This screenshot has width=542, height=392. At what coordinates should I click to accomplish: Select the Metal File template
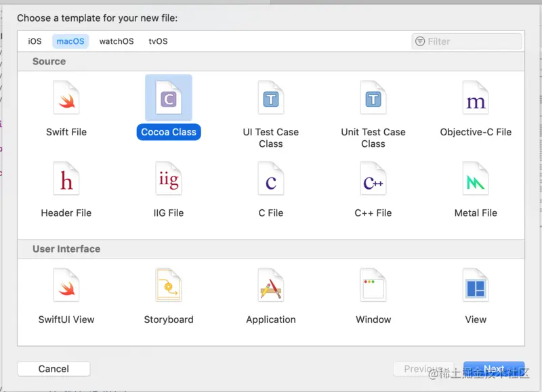(476, 180)
